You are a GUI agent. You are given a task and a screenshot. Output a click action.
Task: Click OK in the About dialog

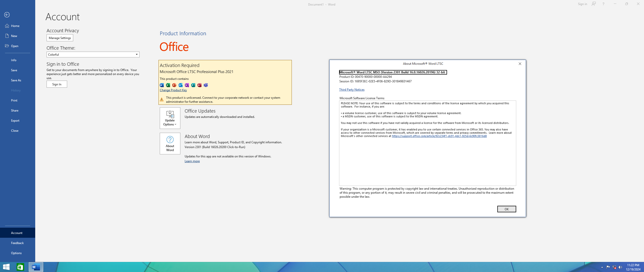point(506,209)
